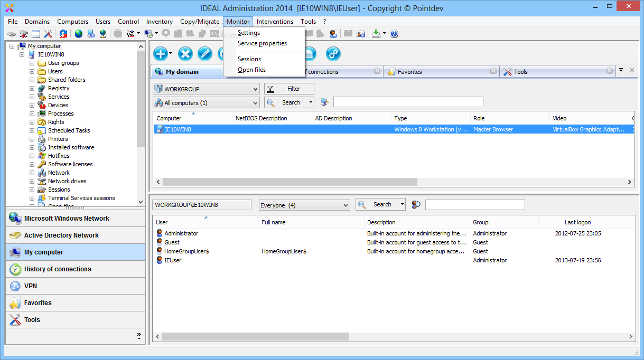Click the table grid icon in toolbar
Image resolution: width=644 pixels, height=360 pixels.
click(36, 34)
